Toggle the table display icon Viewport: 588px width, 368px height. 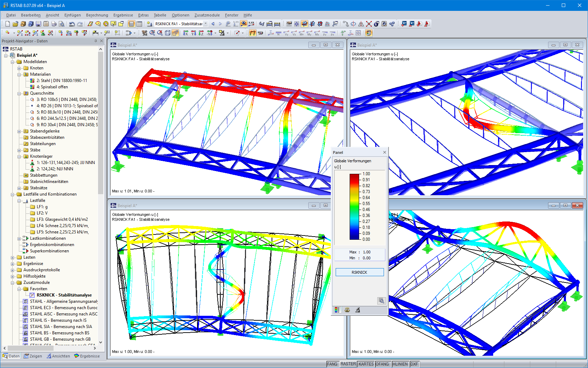pyautogui.click(x=139, y=24)
